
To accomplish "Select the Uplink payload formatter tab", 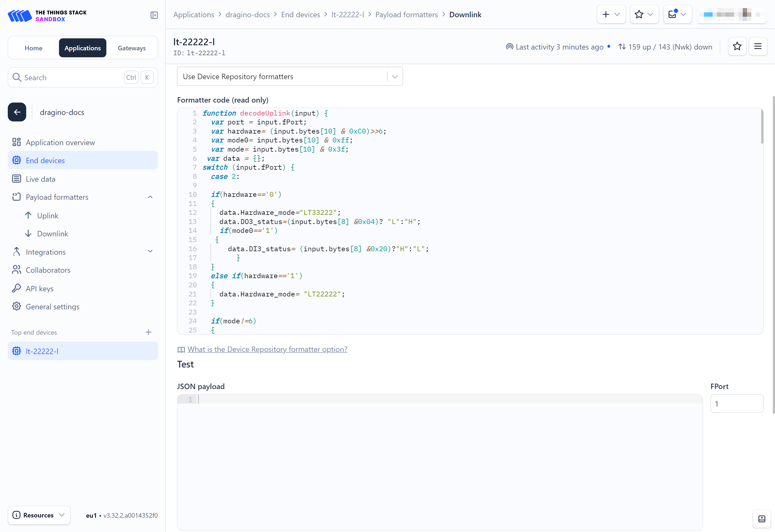I will tap(48, 215).
